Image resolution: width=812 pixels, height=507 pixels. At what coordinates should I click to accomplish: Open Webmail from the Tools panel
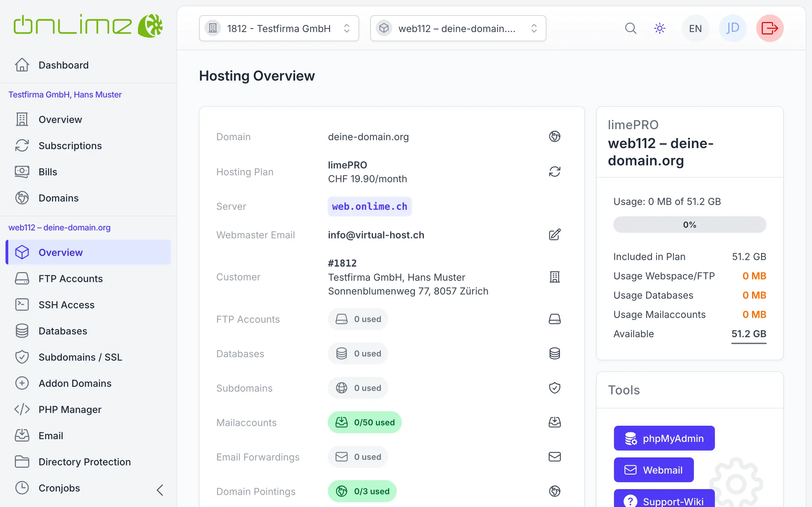[x=654, y=469]
